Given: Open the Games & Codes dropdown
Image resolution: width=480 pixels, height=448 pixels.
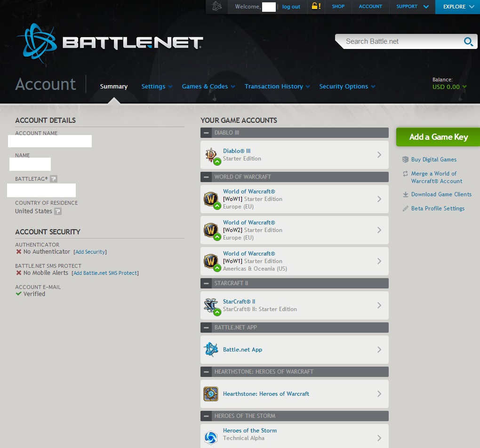Looking at the screenshot, I should [x=208, y=87].
